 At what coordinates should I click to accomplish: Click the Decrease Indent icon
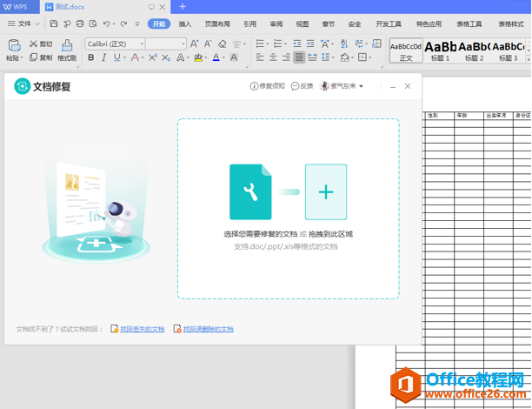pos(297,44)
